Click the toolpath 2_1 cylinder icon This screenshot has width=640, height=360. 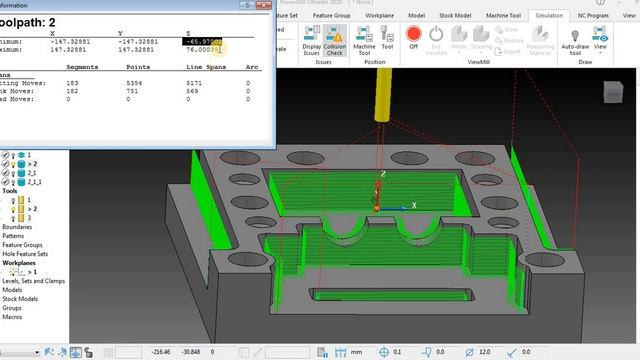(21, 173)
